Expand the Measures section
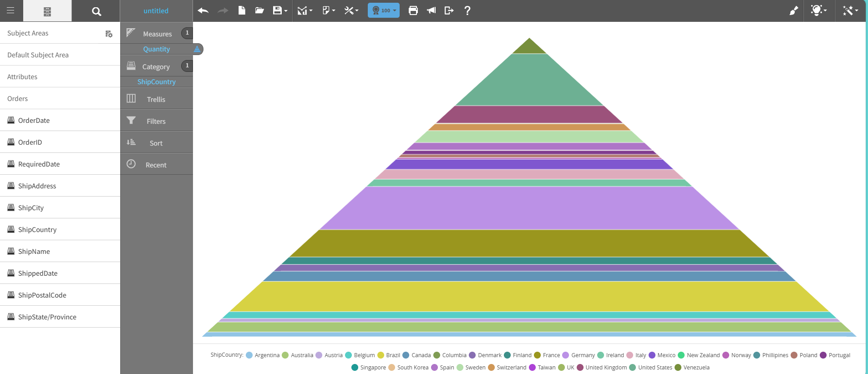This screenshot has height=374, width=868. click(157, 33)
